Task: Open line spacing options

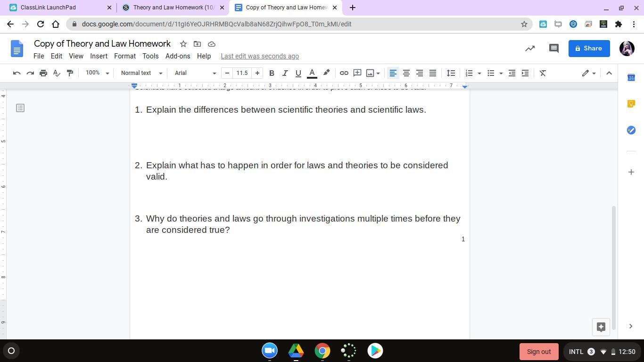Action: pos(451,73)
